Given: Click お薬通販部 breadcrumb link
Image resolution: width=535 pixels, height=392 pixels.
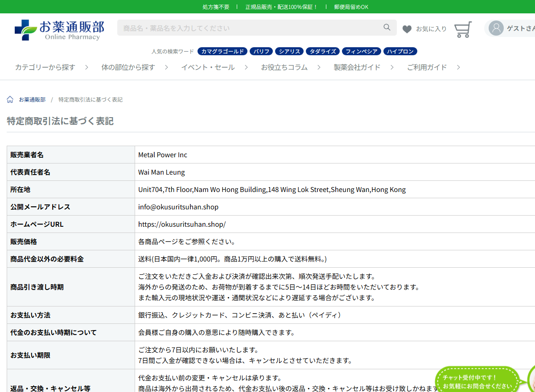Looking at the screenshot, I should 32,100.
